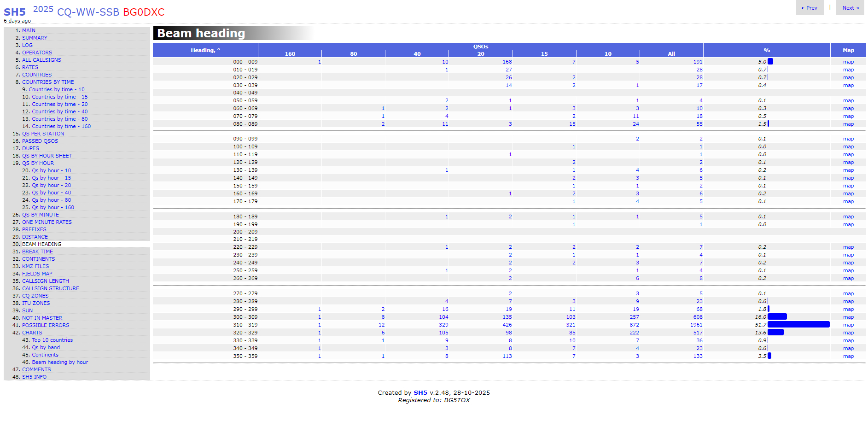Open POSSIBLE ERRORS report
868x427 pixels.
(46, 325)
